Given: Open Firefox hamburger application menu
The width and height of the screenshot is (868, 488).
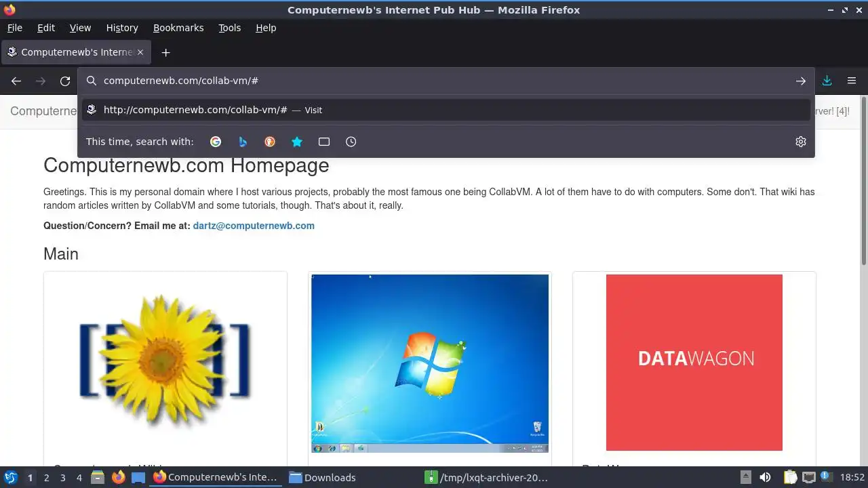Looking at the screenshot, I should [852, 81].
